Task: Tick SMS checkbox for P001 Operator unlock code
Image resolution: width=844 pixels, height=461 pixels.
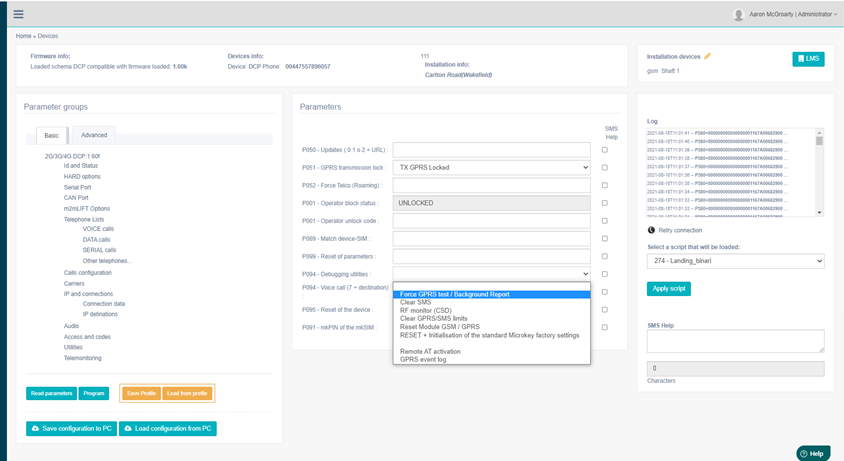Action: click(x=604, y=221)
